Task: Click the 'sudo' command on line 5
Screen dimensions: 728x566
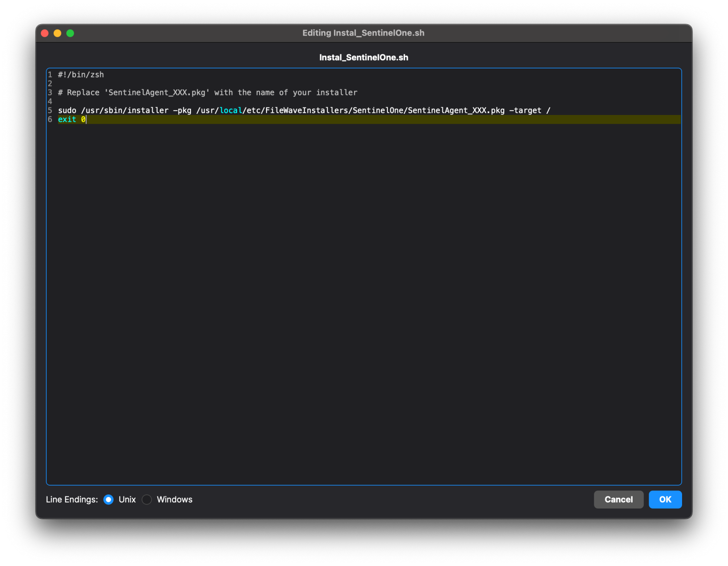Action: (67, 111)
